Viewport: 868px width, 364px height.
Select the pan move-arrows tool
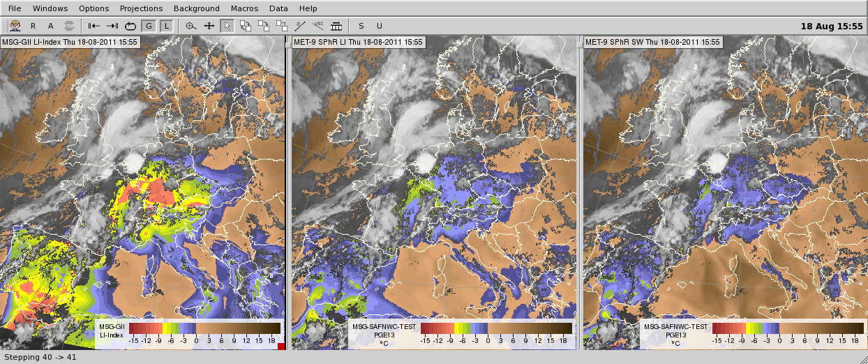pos(209,26)
